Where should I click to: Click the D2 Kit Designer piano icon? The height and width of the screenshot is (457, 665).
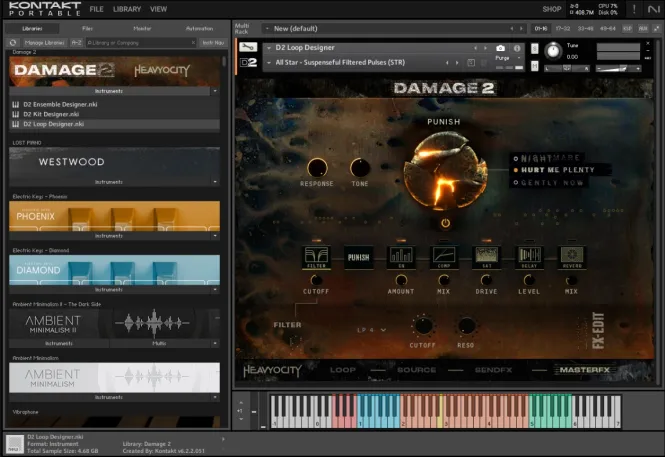pos(16,114)
